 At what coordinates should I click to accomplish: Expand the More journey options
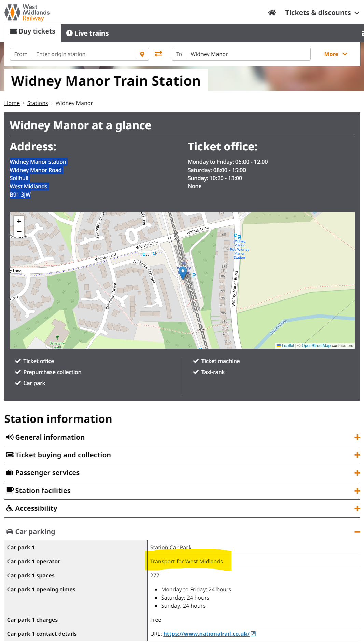335,54
